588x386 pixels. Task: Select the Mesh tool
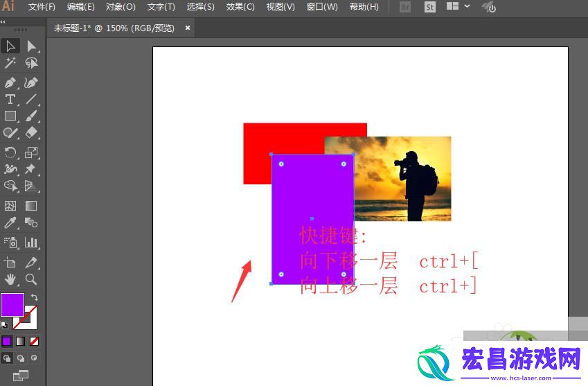pyautogui.click(x=10, y=206)
